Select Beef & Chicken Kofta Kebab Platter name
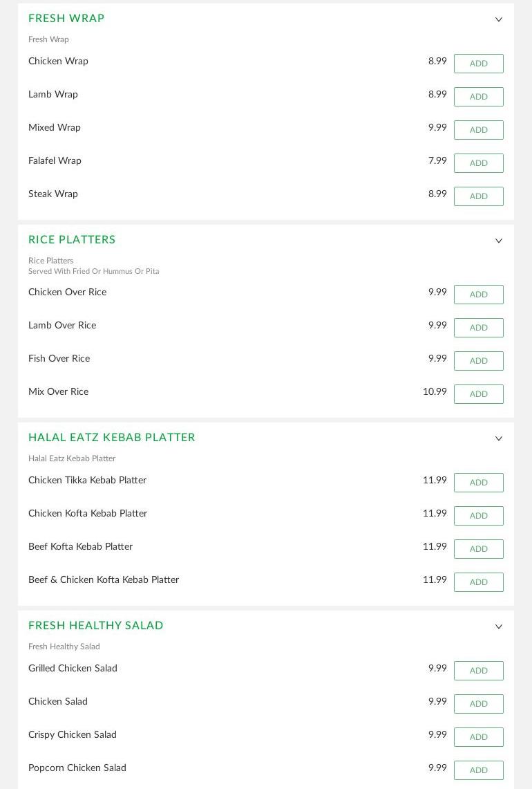The width and height of the screenshot is (532, 789). point(104,580)
